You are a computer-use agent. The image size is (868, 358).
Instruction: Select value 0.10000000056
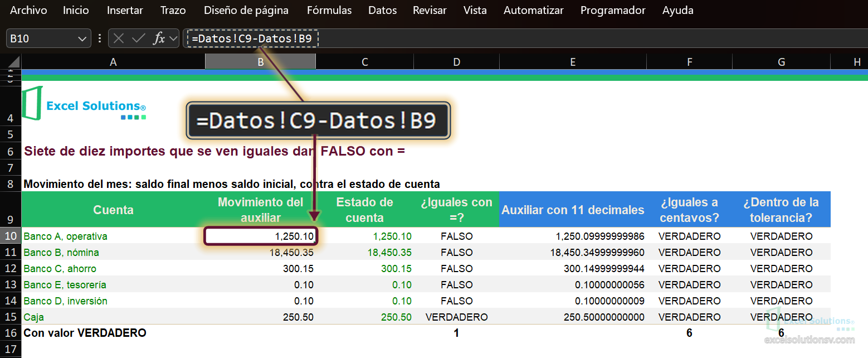[573, 284]
